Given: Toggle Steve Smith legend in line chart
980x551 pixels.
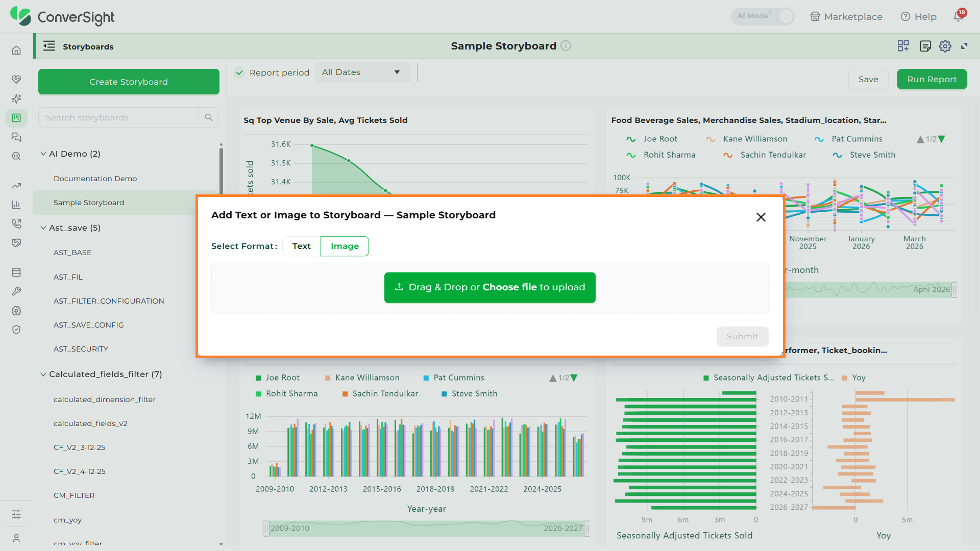Looking at the screenshot, I should pos(864,155).
